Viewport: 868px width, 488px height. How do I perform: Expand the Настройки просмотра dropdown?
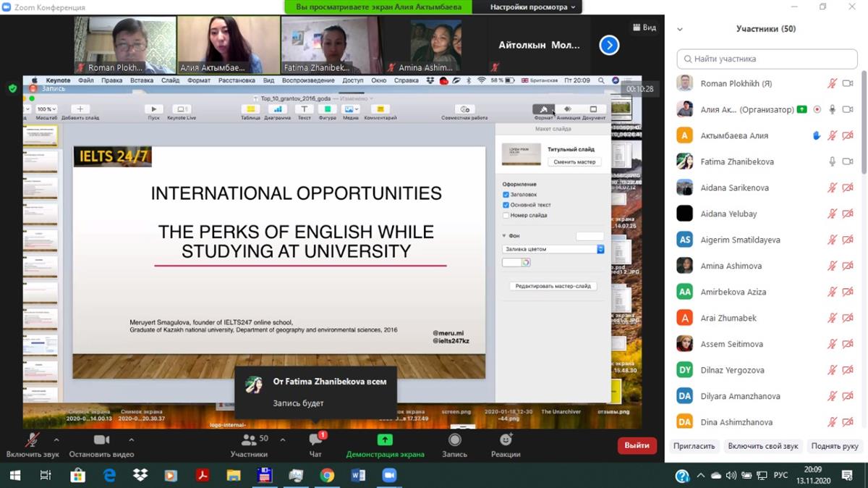532,7
